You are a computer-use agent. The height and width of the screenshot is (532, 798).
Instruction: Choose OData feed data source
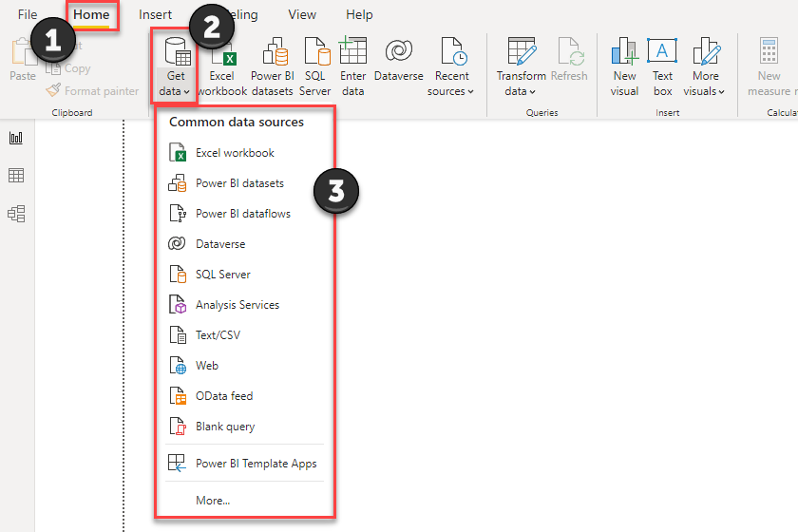coord(245,396)
